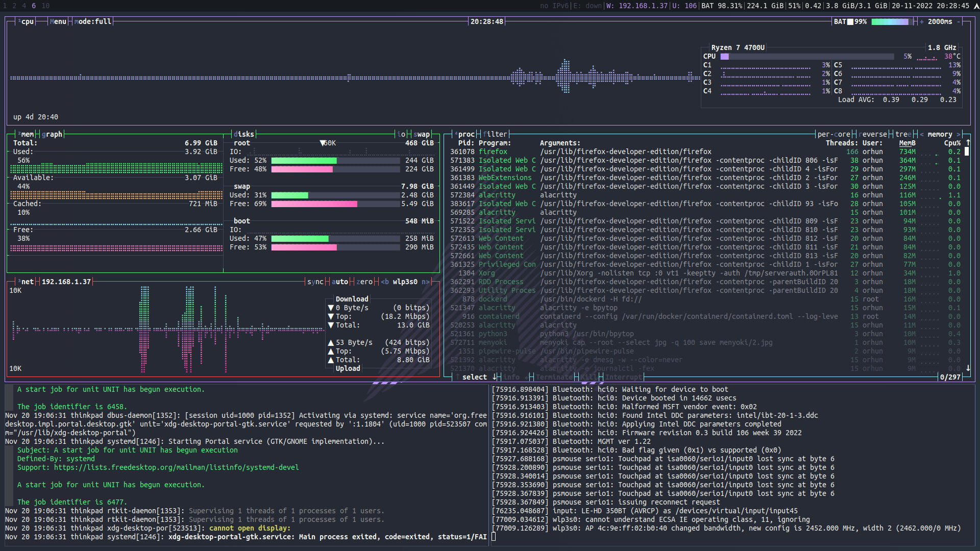Select the containerd process row
Screen dimensions: 980x551
click(x=705, y=316)
